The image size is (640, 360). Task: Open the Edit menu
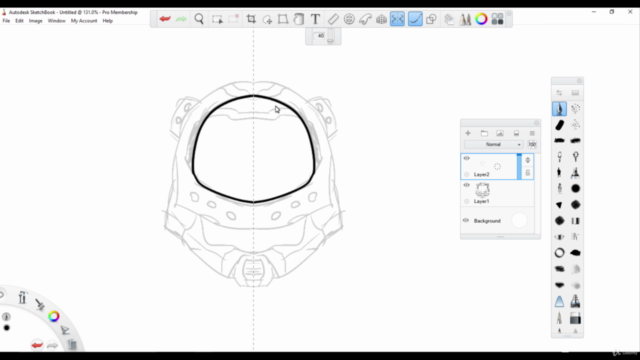tap(19, 21)
